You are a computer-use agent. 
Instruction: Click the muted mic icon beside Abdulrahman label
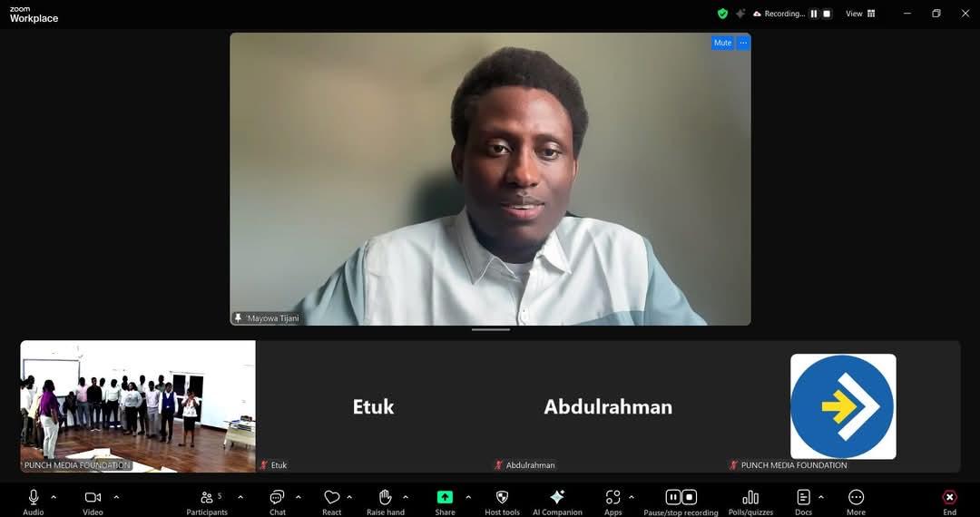(x=499, y=465)
